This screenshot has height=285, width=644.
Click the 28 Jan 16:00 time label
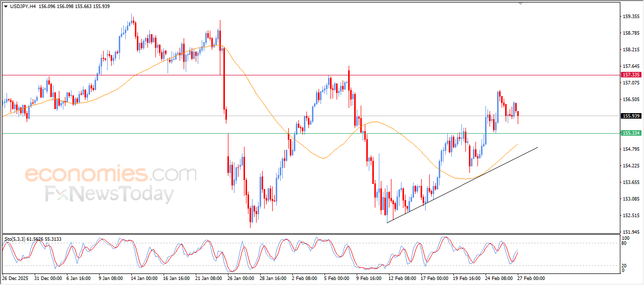point(273,278)
